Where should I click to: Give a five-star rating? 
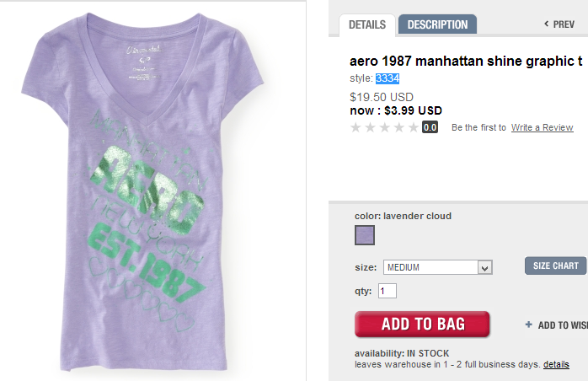coord(413,127)
